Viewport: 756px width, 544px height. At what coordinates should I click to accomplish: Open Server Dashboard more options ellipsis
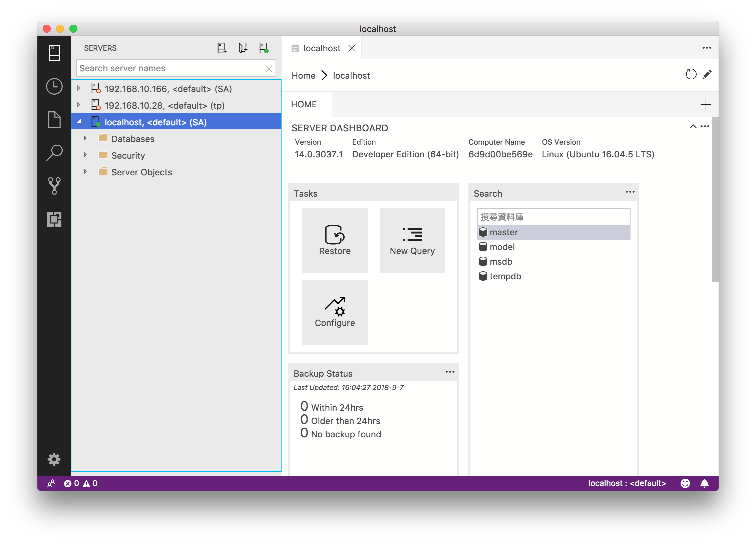(705, 126)
